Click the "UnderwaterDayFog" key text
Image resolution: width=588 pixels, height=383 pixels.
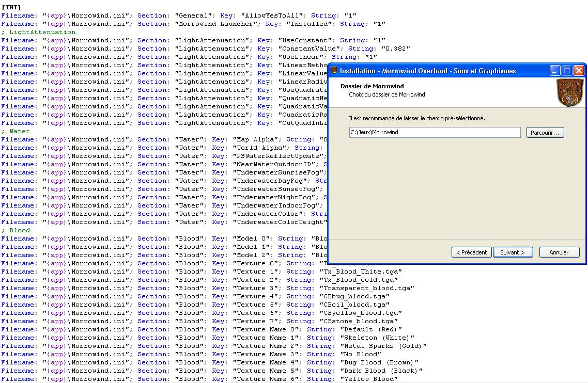270,181
